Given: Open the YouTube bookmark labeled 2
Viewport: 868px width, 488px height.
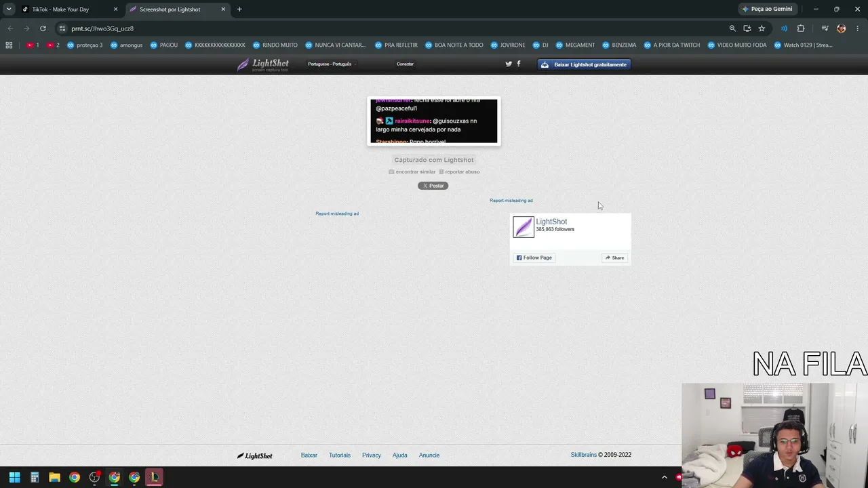Looking at the screenshot, I should (x=53, y=45).
